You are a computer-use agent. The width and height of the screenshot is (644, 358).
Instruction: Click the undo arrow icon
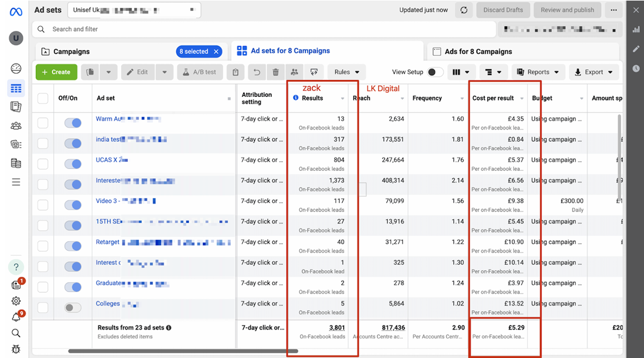coord(257,72)
